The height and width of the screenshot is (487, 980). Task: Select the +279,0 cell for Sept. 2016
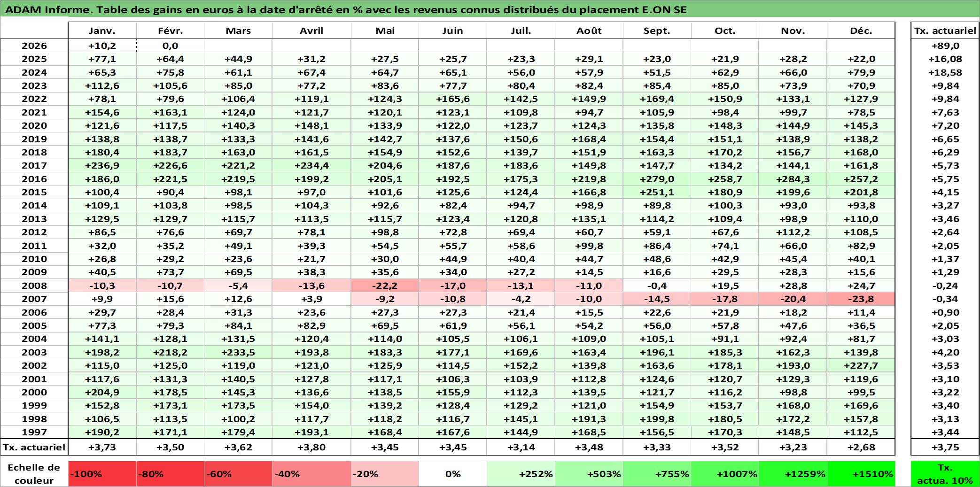point(657,179)
